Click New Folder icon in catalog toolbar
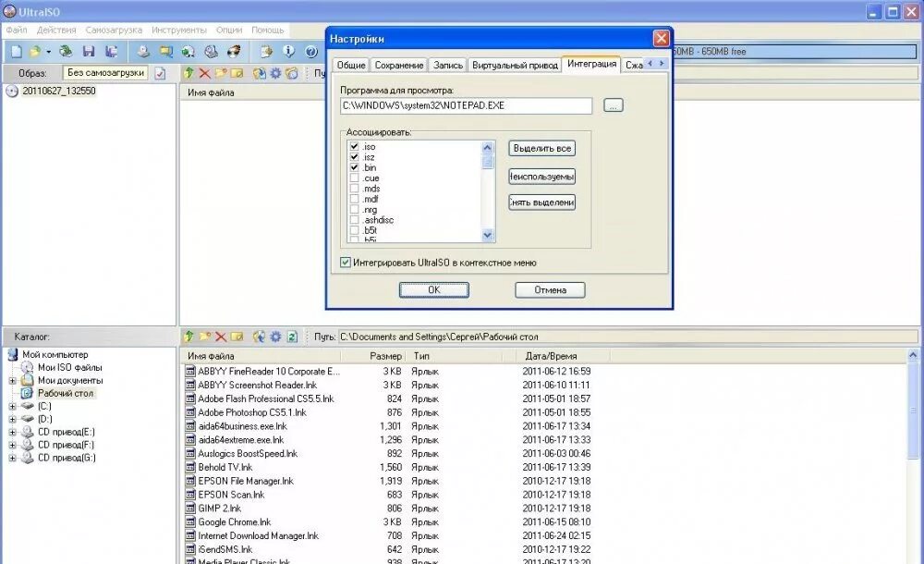The width and height of the screenshot is (924, 564). click(x=204, y=337)
